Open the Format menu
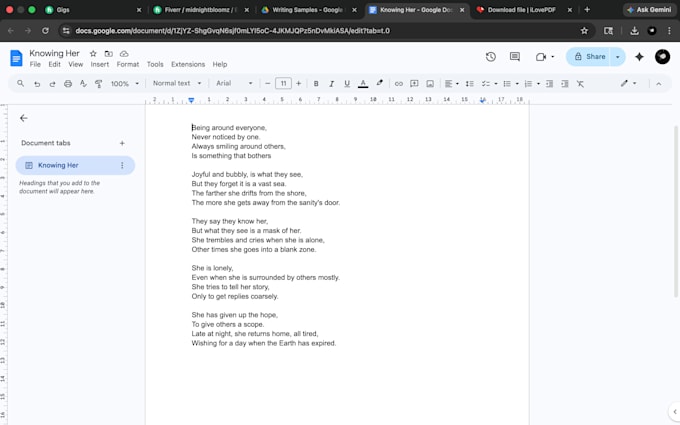The height and width of the screenshot is (425, 680). click(x=128, y=64)
